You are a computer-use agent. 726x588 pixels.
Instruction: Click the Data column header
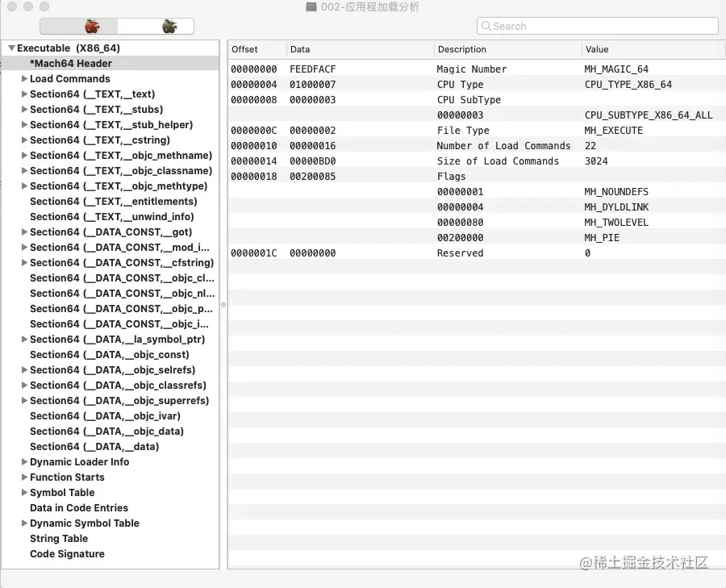(x=361, y=49)
